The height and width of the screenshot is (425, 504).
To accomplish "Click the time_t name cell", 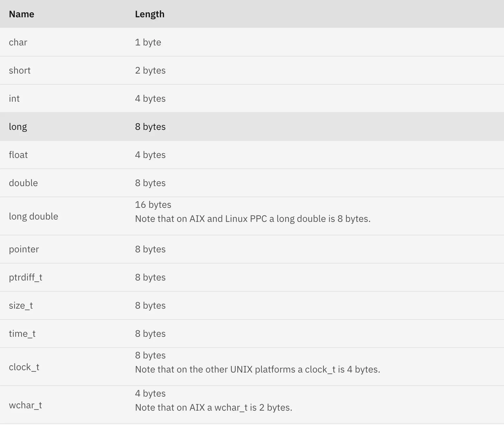I will (x=22, y=334).
